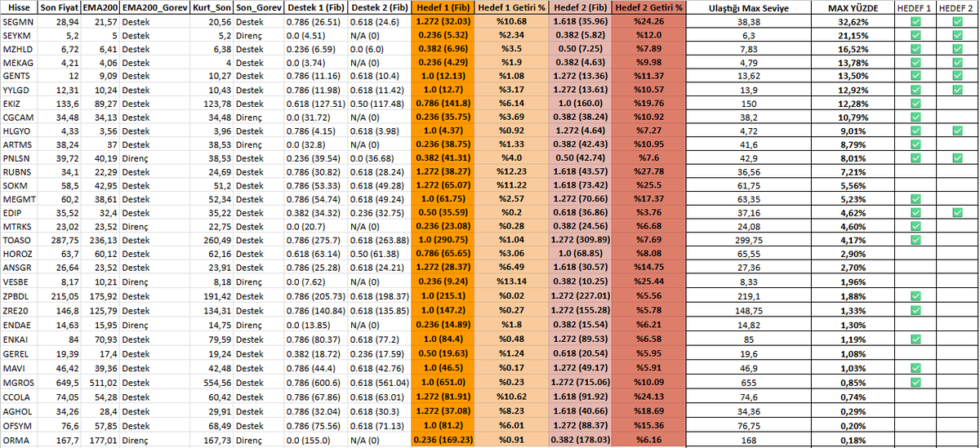Screen dimensions: 980x448
Task: Toggle HEDEF 1 checkmark in ENKAI row
Action: [915, 339]
